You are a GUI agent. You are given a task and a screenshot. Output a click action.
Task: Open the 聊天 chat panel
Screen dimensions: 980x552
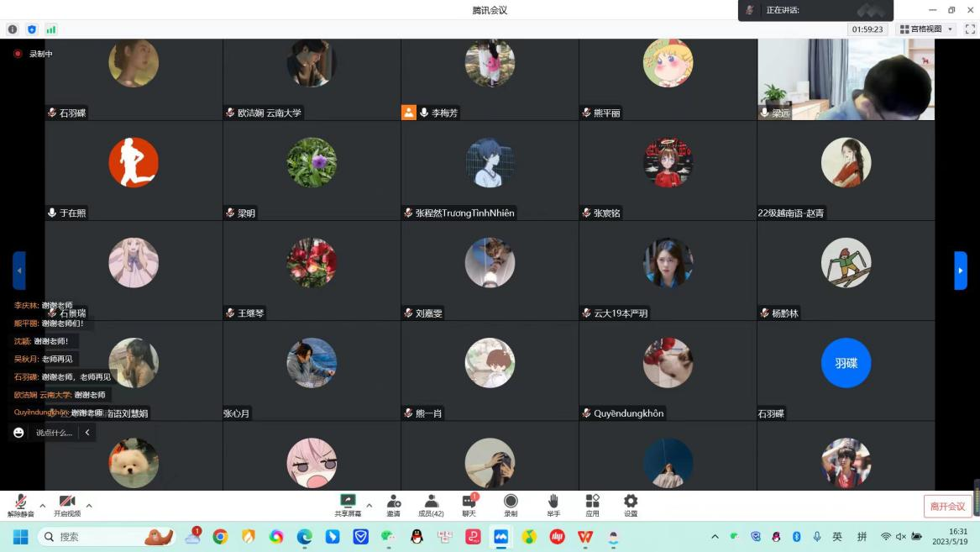[469, 505]
